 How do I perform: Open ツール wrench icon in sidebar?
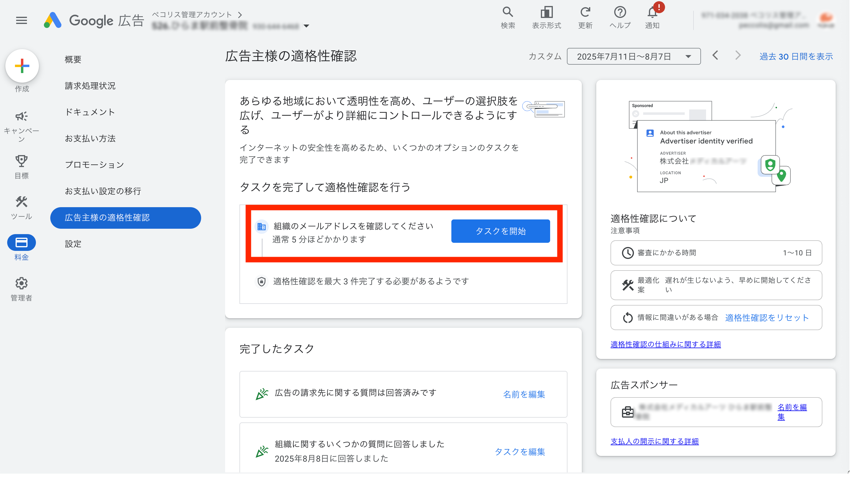(21, 202)
